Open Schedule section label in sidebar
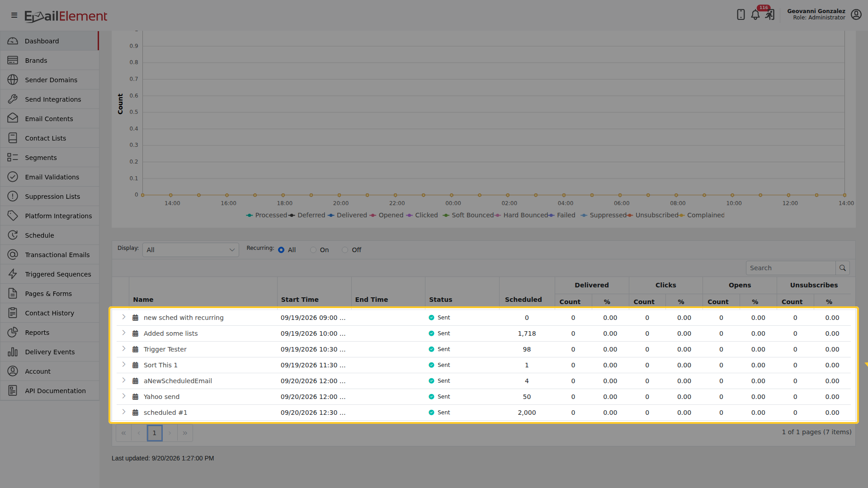The width and height of the screenshot is (868, 488). click(x=39, y=235)
